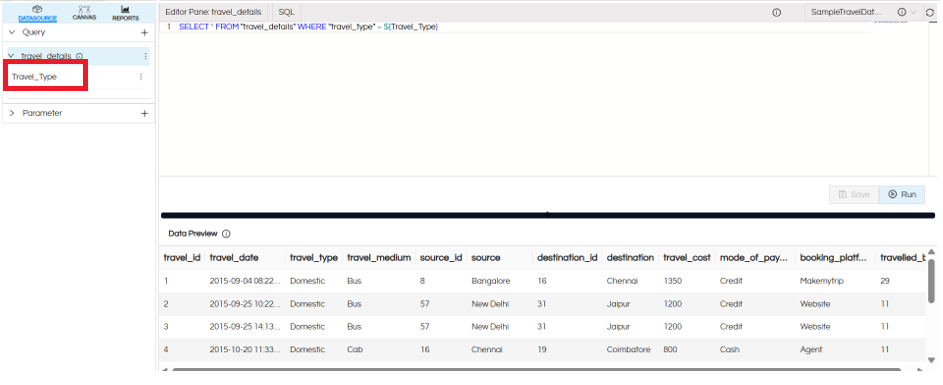Select the Makemytrip booking platform cell
This screenshot has height=385, width=943.
(x=822, y=281)
